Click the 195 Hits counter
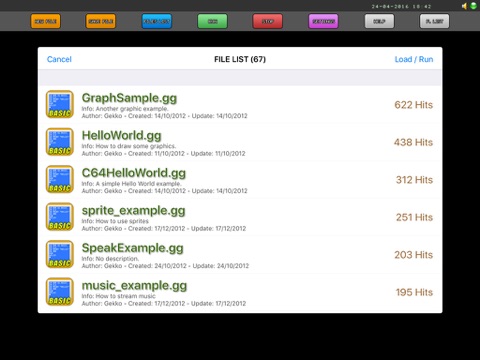The image size is (480, 360). [414, 292]
